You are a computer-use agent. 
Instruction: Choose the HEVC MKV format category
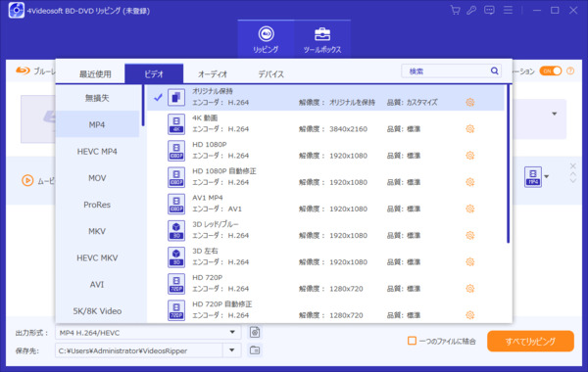coord(97,257)
